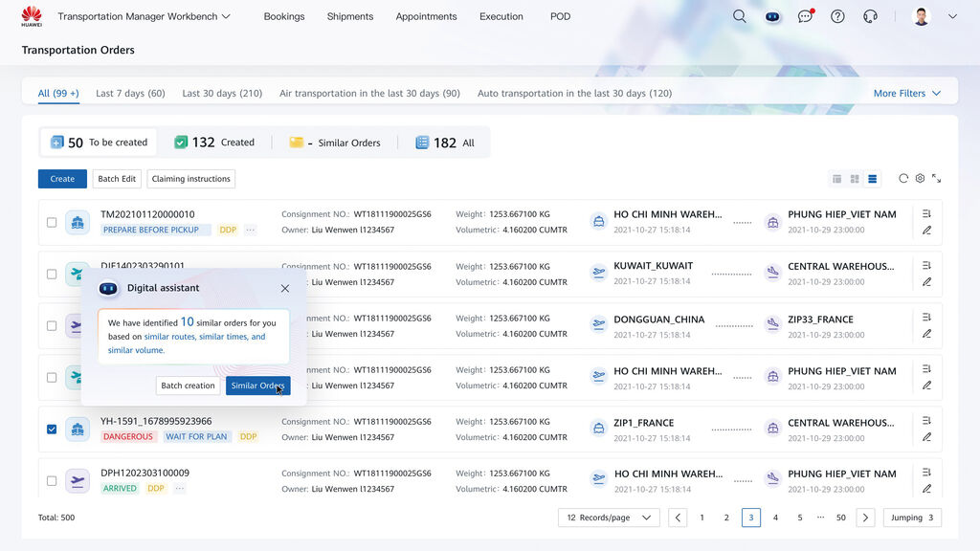Image resolution: width=980 pixels, height=551 pixels.
Task: Open the 12 Records/page dropdown
Action: pyautogui.click(x=609, y=518)
